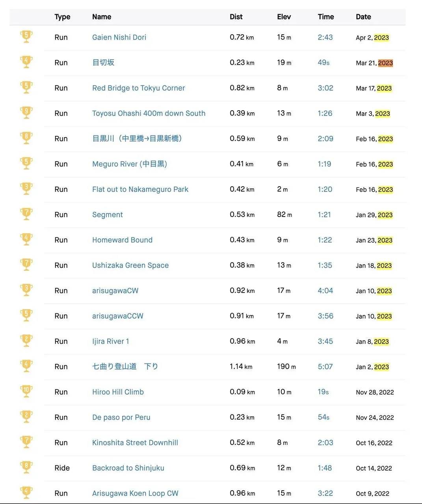Open the Kinoshita Street Downhill segment
The height and width of the screenshot is (504, 422).
pyautogui.click(x=135, y=443)
